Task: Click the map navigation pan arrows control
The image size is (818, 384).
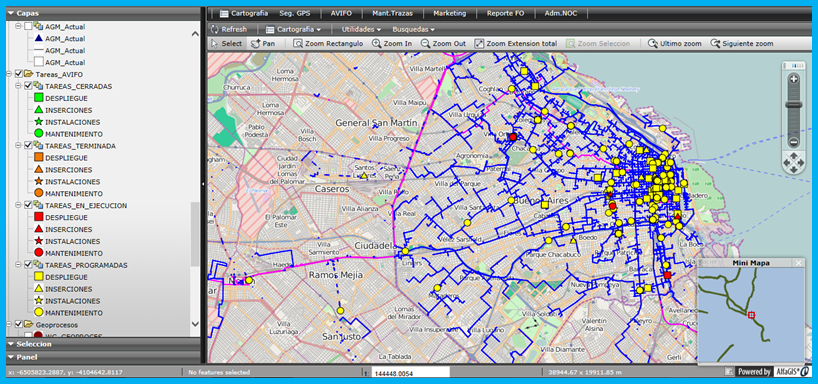Action: coord(793,162)
